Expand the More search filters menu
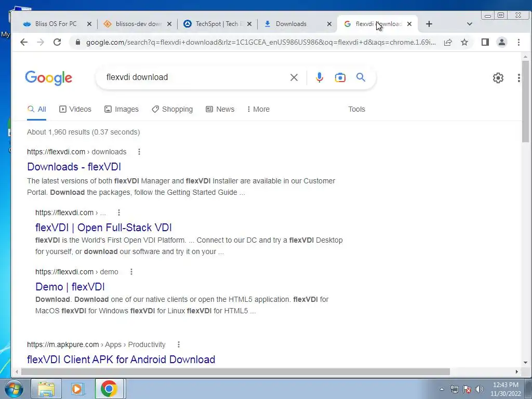 [x=259, y=109]
